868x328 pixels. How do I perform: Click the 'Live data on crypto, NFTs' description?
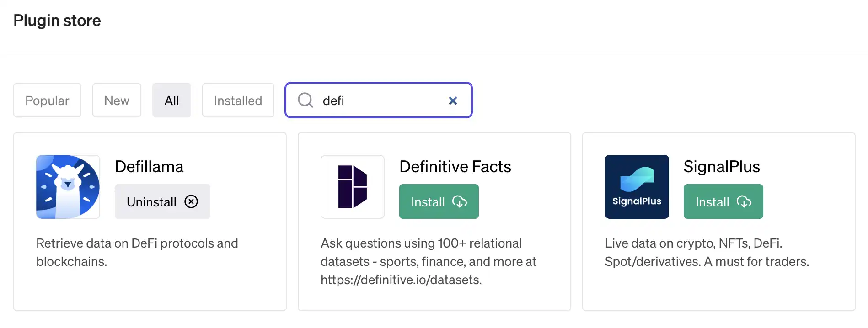pyautogui.click(x=707, y=252)
